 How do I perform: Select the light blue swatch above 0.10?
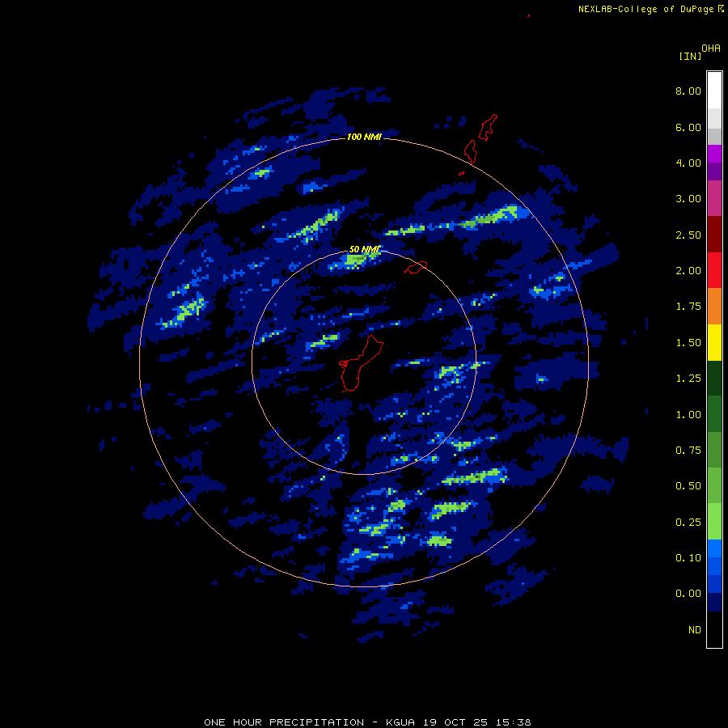click(714, 548)
